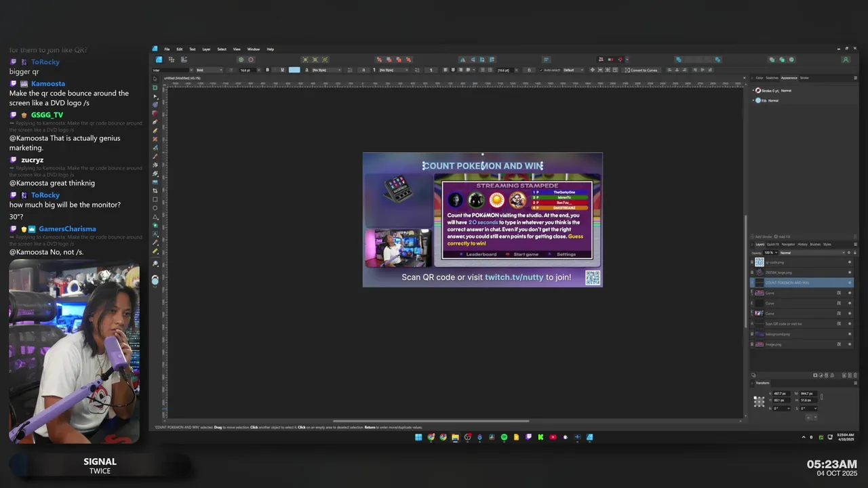Open File Explorer from the taskbar
The image size is (868, 488).
(x=455, y=437)
